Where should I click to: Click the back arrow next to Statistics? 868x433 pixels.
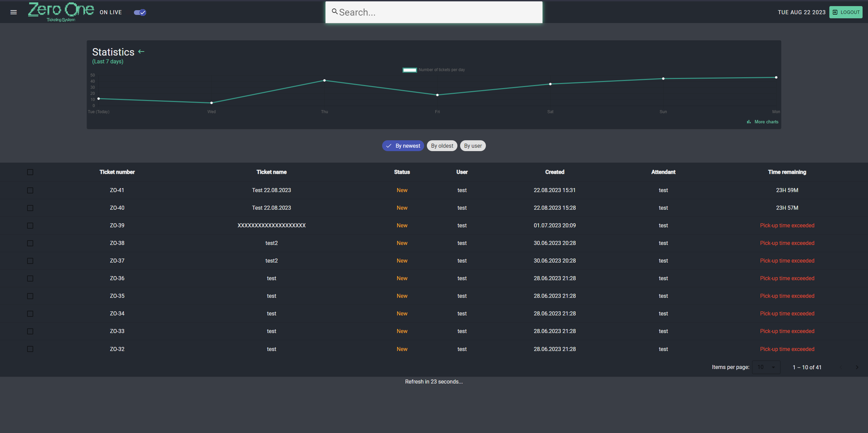pos(141,51)
